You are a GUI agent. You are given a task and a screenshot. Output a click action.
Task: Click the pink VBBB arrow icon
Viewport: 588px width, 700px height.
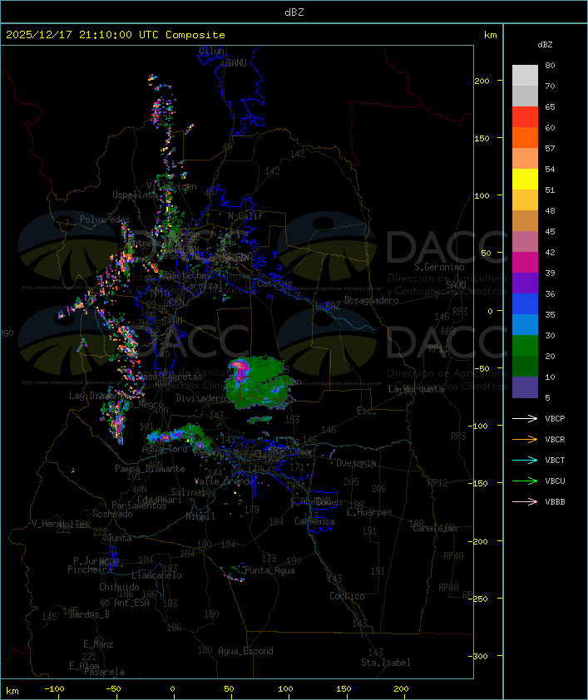525,502
